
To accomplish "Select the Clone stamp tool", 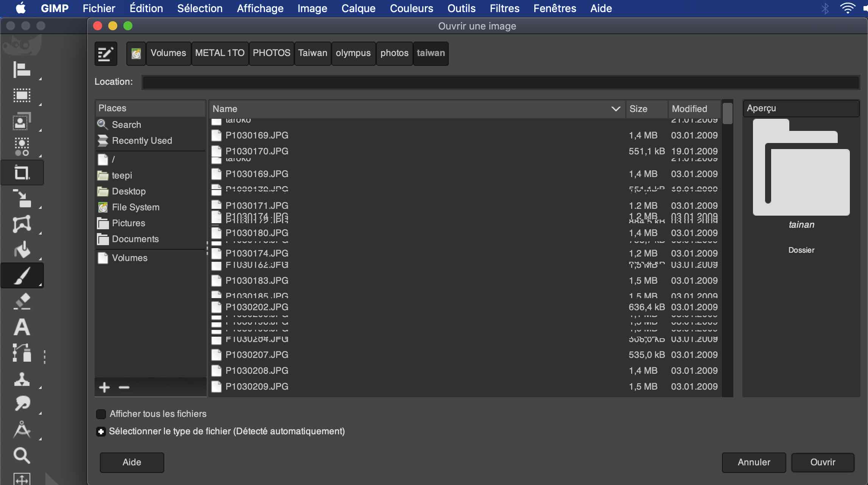I will tap(22, 379).
